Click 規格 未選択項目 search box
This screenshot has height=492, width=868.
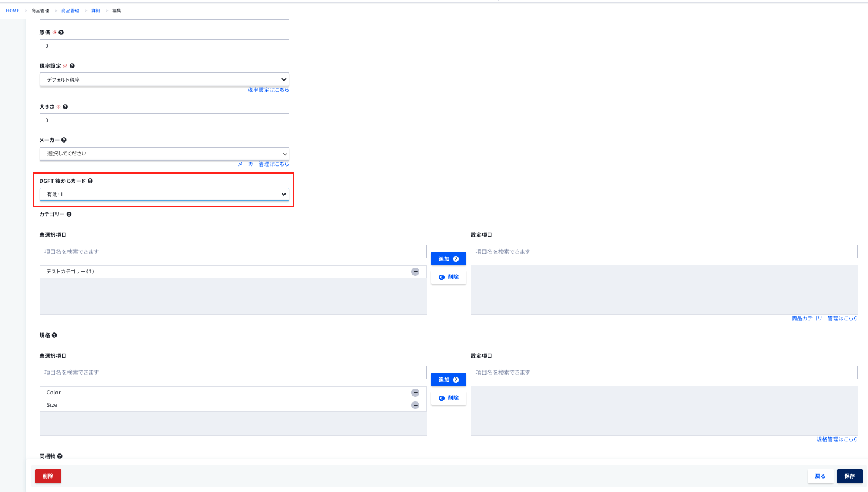233,372
